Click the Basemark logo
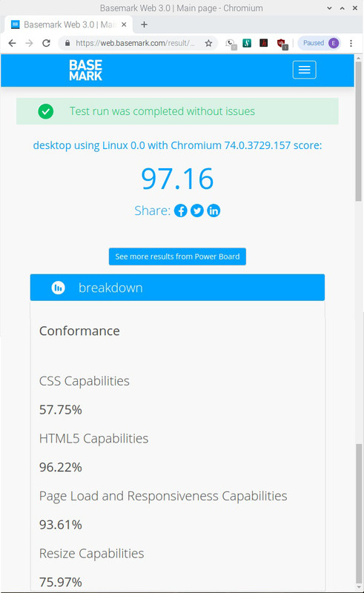Viewport: 364px width, 593px height. 85,70
